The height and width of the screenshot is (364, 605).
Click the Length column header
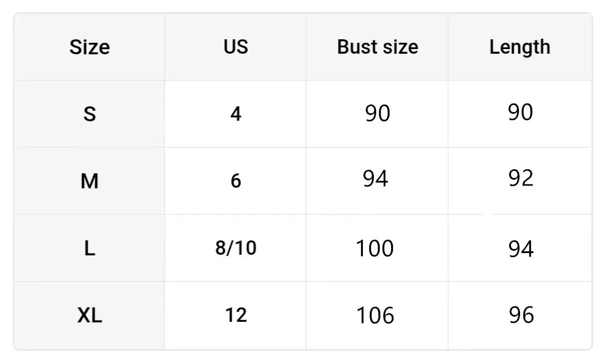[x=519, y=47]
